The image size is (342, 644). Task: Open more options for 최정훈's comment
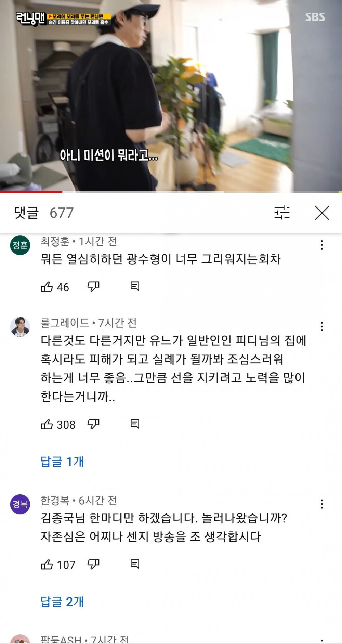tap(322, 245)
